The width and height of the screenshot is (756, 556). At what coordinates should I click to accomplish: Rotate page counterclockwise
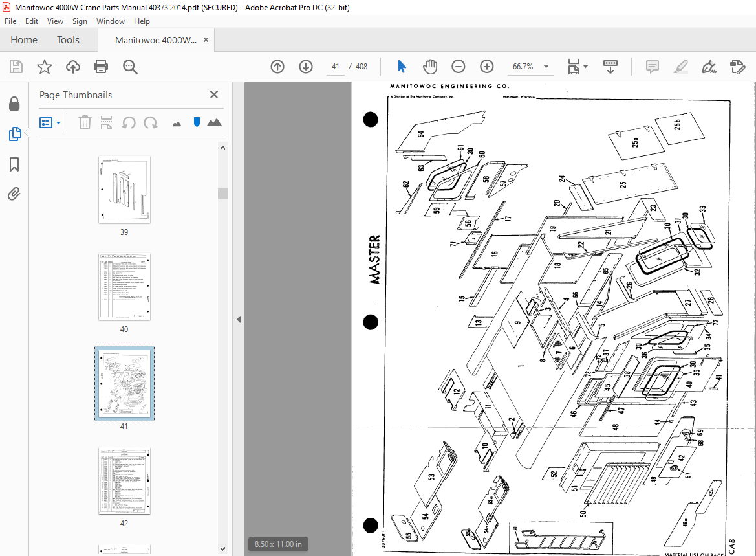[x=128, y=122]
